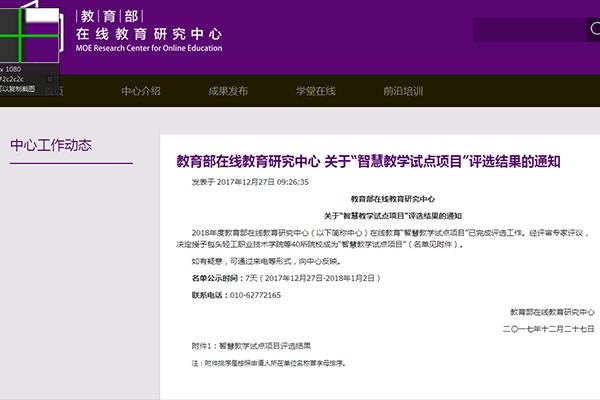
Task: Open the 中心介绍 navigation item
Action: [140, 91]
